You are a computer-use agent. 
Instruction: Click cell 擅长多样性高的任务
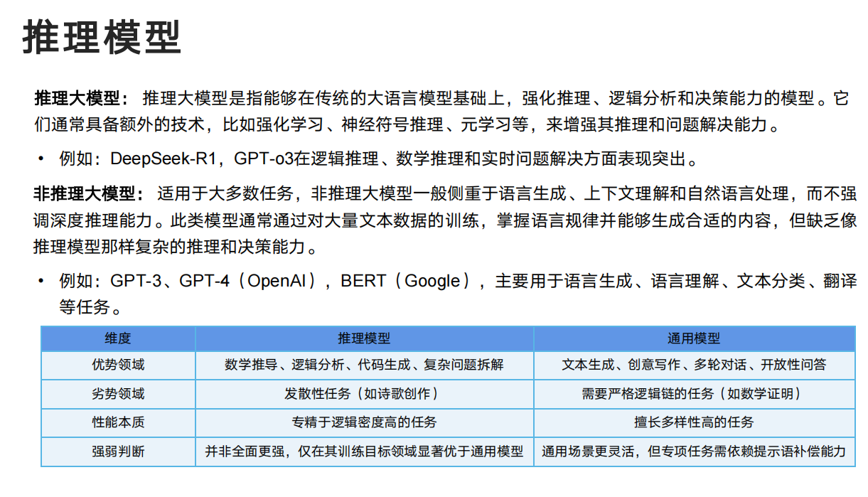point(694,422)
